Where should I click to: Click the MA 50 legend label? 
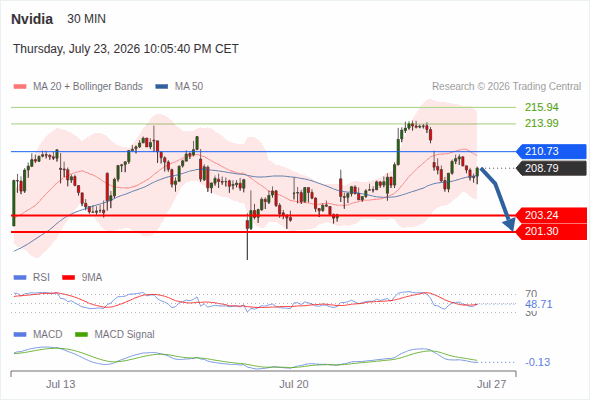pyautogui.click(x=189, y=87)
